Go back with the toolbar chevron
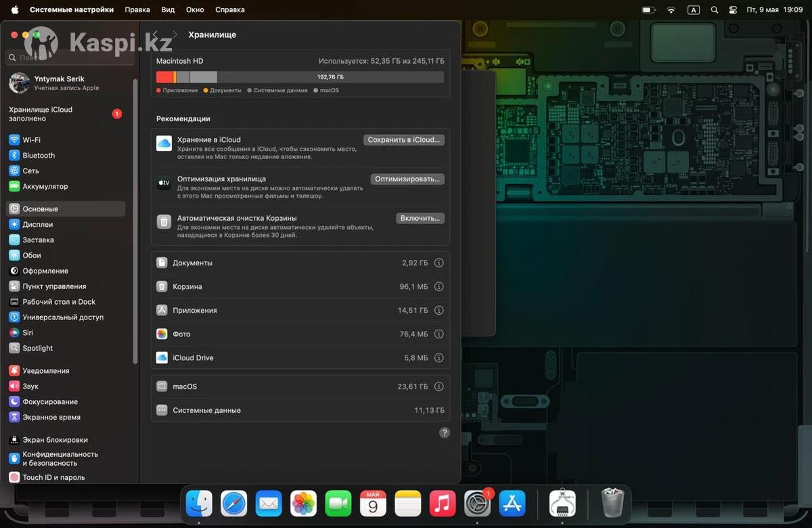812x528 pixels. (155, 35)
